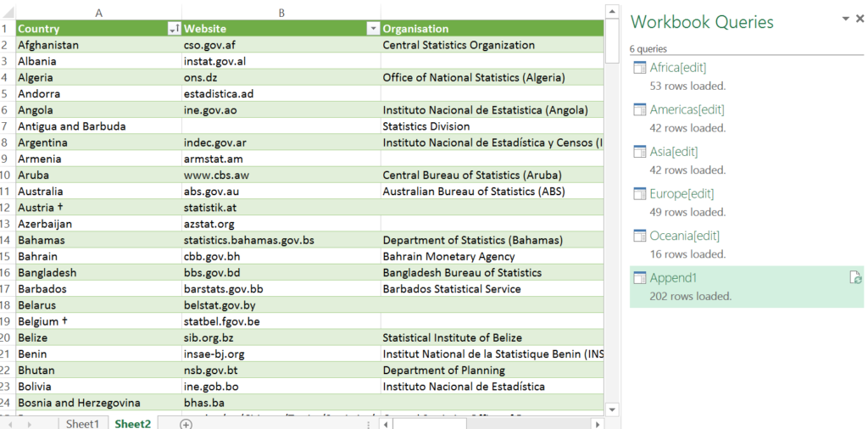The image size is (868, 429).
Task: Select the Select All corner triangle
Action: click(x=8, y=12)
